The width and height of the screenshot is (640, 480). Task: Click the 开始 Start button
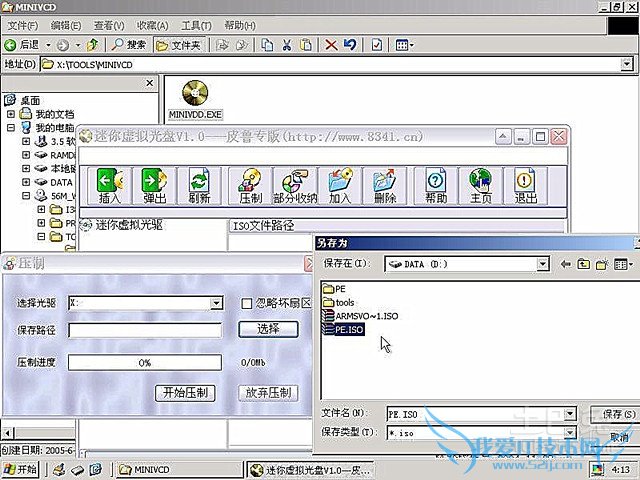20,470
